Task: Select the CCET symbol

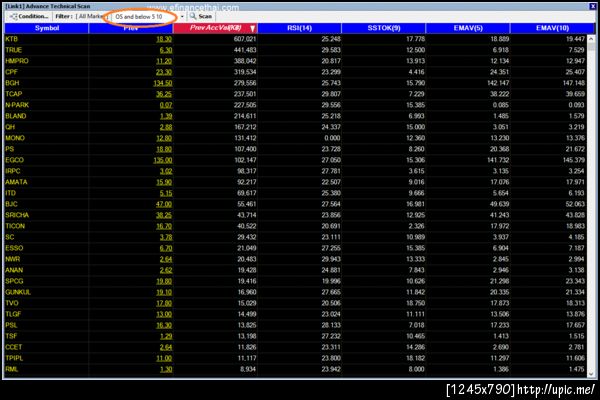Action: 14,347
